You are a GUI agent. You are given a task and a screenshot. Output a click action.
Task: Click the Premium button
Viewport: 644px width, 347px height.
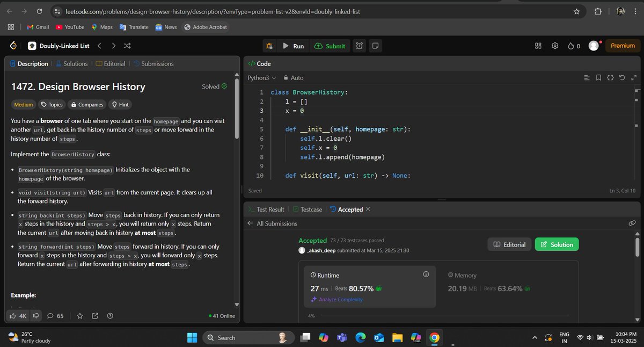click(623, 46)
